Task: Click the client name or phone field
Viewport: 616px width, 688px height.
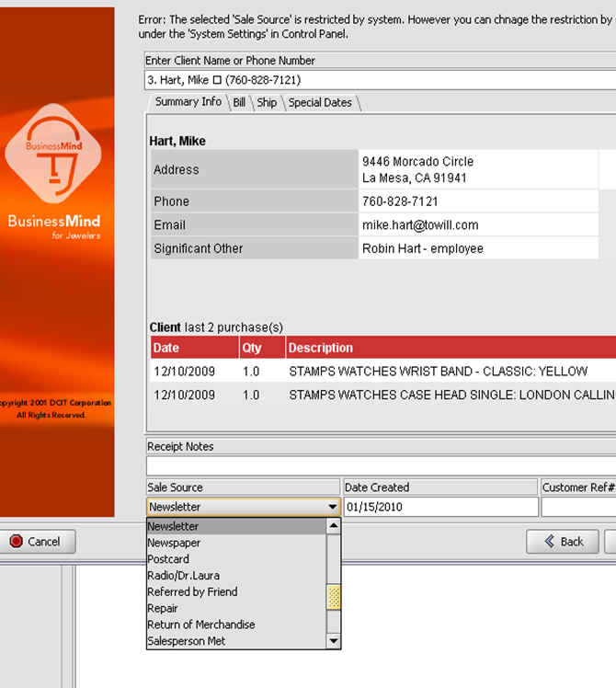Action: click(377, 80)
